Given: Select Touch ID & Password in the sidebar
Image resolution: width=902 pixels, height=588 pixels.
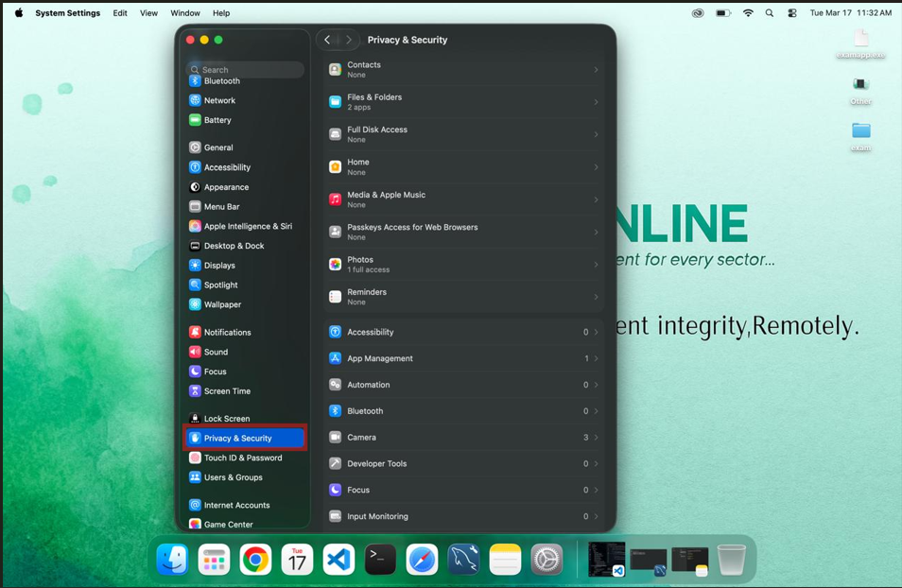Looking at the screenshot, I should click(243, 458).
